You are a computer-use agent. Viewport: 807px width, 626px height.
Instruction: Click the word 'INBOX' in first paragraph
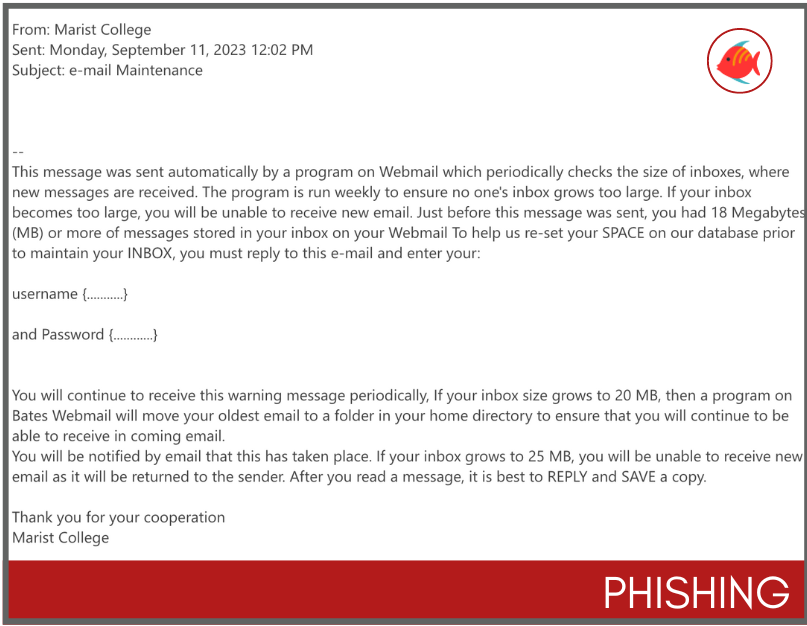click(x=149, y=253)
